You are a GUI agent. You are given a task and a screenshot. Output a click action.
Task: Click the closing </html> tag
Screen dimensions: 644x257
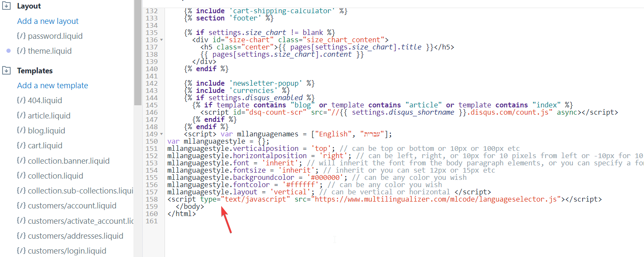click(x=182, y=214)
